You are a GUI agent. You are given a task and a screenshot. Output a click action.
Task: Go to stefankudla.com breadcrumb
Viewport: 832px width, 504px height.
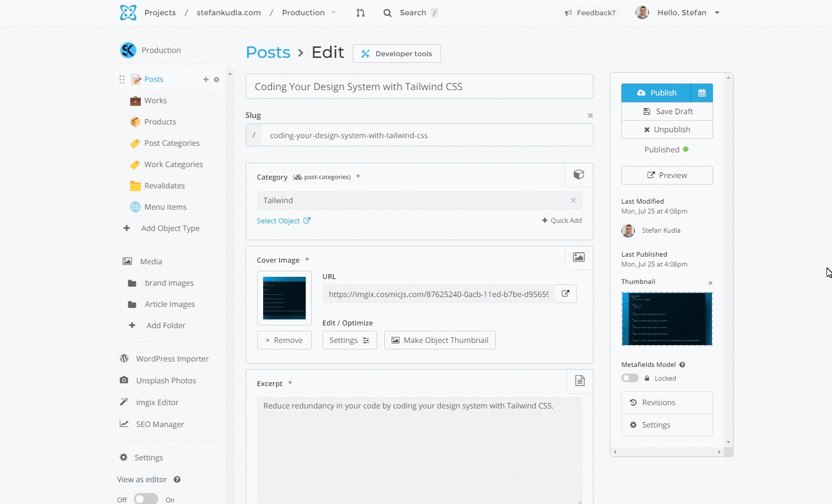pyautogui.click(x=229, y=13)
